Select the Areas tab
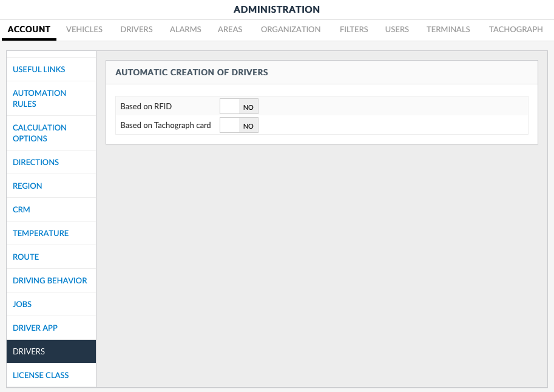Viewport: 554px width, 392px height. click(230, 29)
